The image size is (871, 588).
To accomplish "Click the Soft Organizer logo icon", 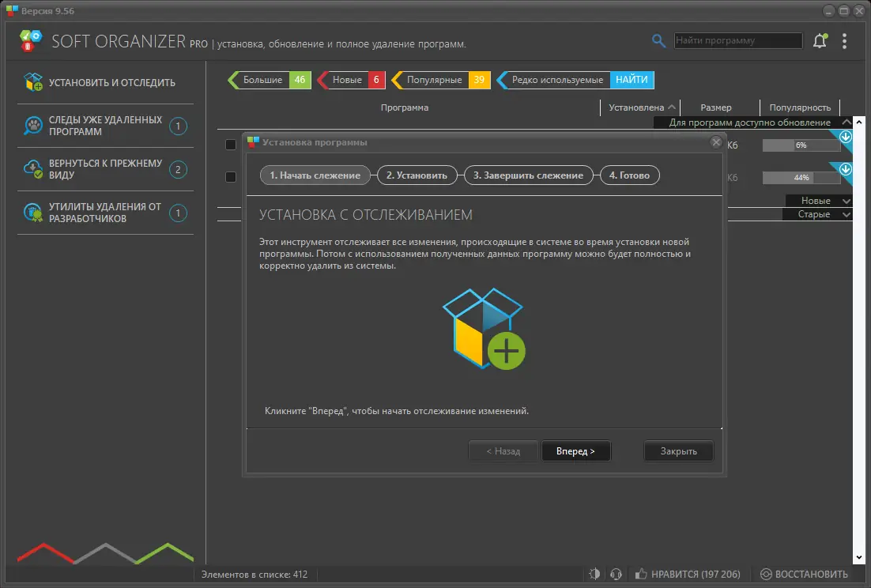I will click(30, 40).
